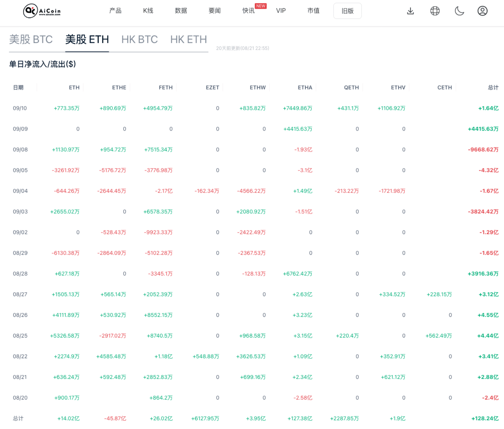The width and height of the screenshot is (504, 429).
Task: Select the 09/09 date cell
Action: click(20, 129)
